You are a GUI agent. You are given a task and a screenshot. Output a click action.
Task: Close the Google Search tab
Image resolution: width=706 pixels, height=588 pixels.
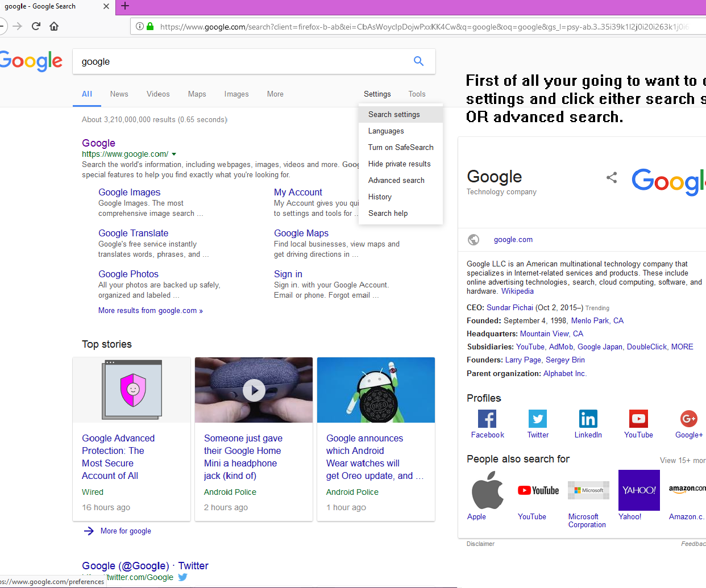pos(106,6)
